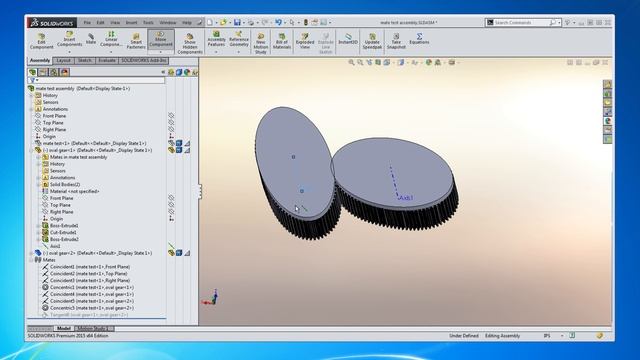Switch to the Layout tab

[63, 60]
